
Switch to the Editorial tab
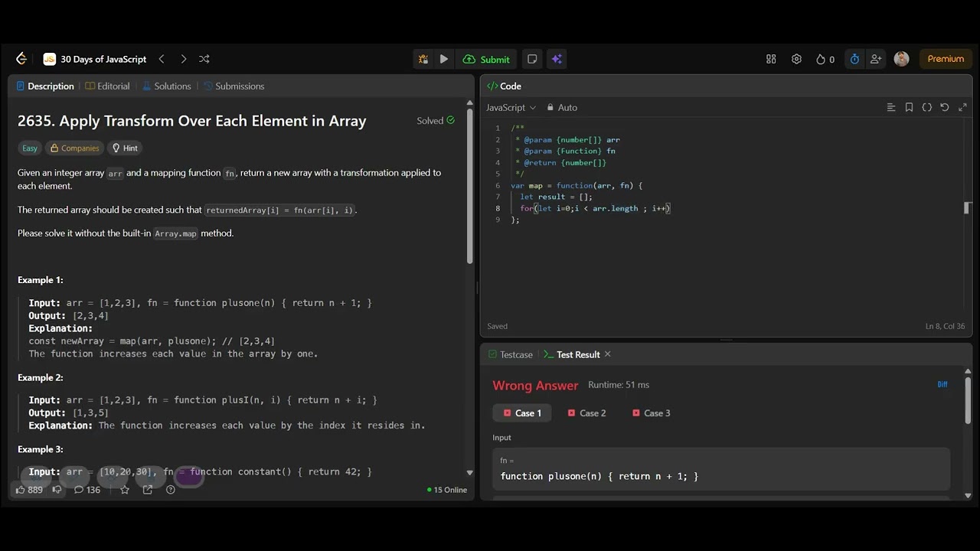click(x=108, y=86)
